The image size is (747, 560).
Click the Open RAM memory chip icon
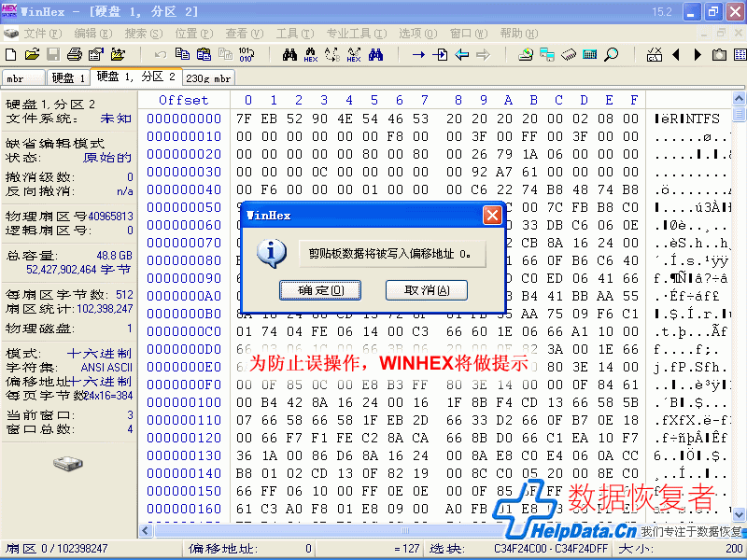click(x=569, y=55)
